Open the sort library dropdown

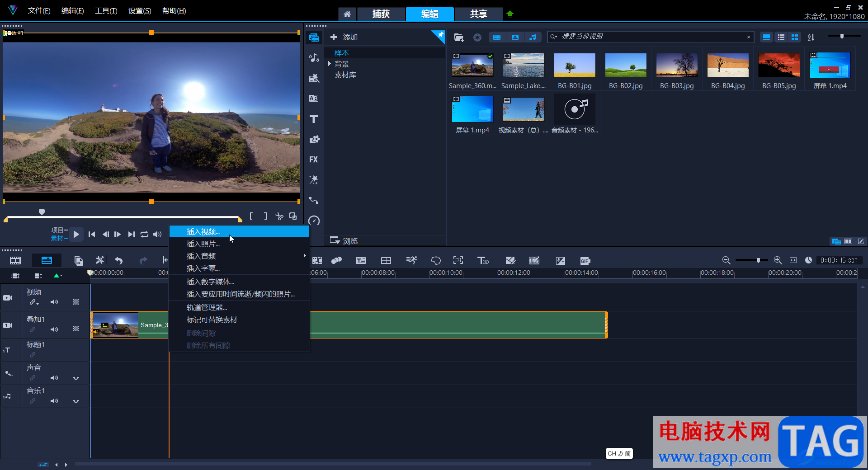[x=811, y=37]
